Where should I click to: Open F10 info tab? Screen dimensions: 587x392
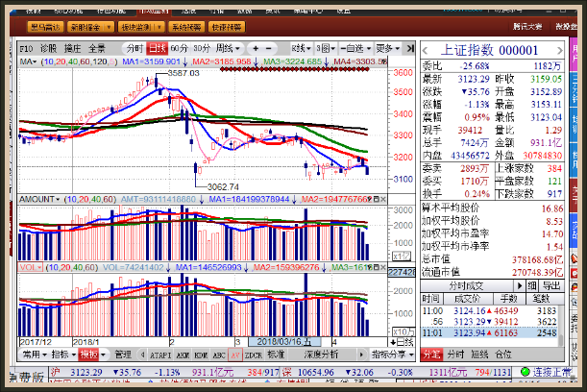[x=26, y=49]
